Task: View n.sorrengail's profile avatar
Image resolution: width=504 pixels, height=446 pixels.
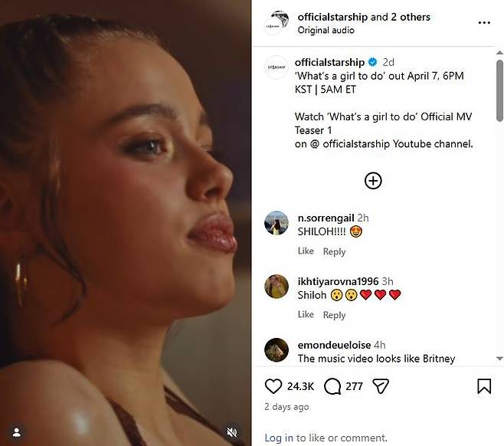Action: point(277,223)
